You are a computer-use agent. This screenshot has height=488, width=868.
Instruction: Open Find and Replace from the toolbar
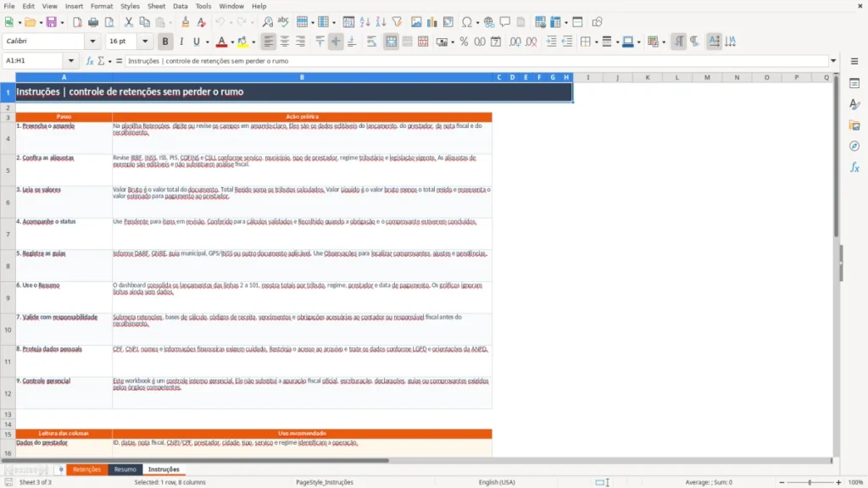pos(267,22)
